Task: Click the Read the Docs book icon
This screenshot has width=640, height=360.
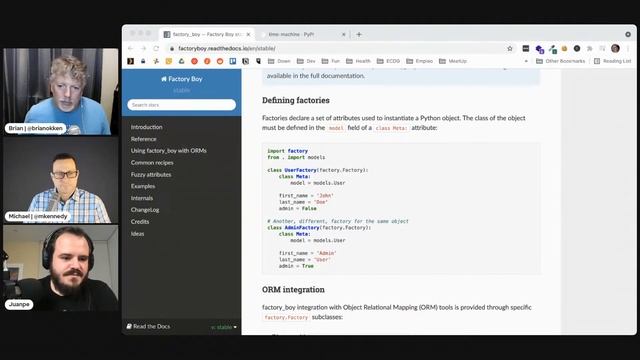Action: click(129, 326)
